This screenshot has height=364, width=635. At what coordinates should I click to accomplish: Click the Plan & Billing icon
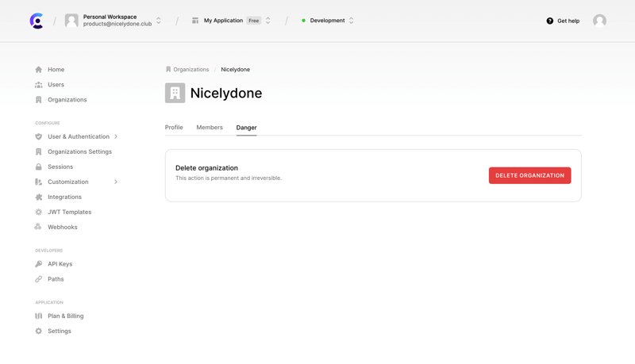pyautogui.click(x=38, y=316)
